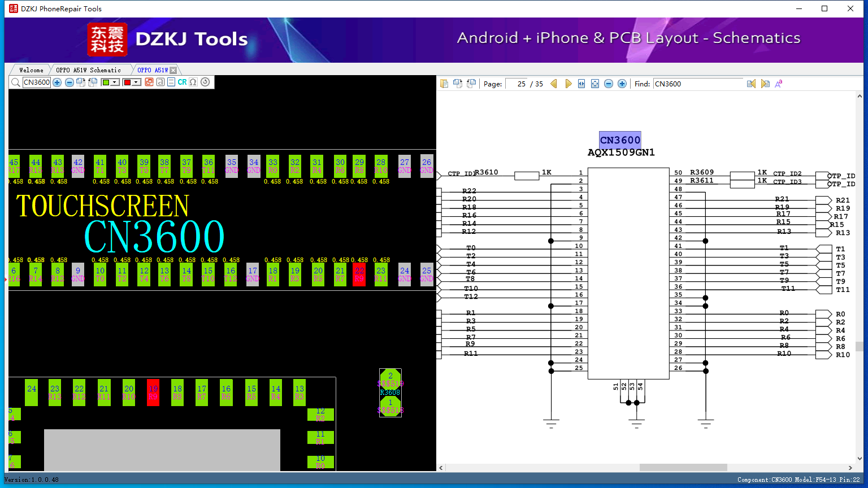Click the R3610 resistor label in schematic

(487, 172)
